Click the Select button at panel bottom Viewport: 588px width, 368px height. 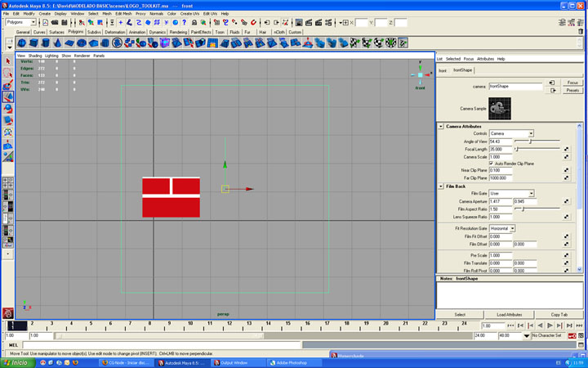coord(460,315)
